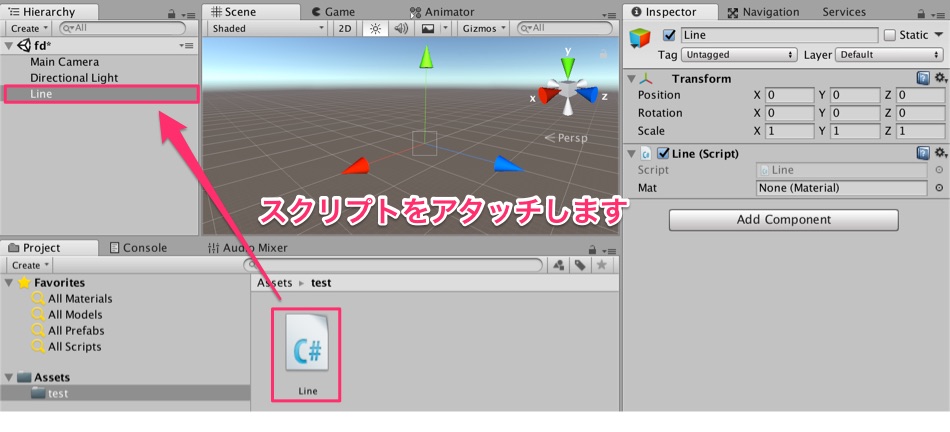The image size is (950, 432).
Task: Toggle the Static checkbox
Action: click(889, 35)
